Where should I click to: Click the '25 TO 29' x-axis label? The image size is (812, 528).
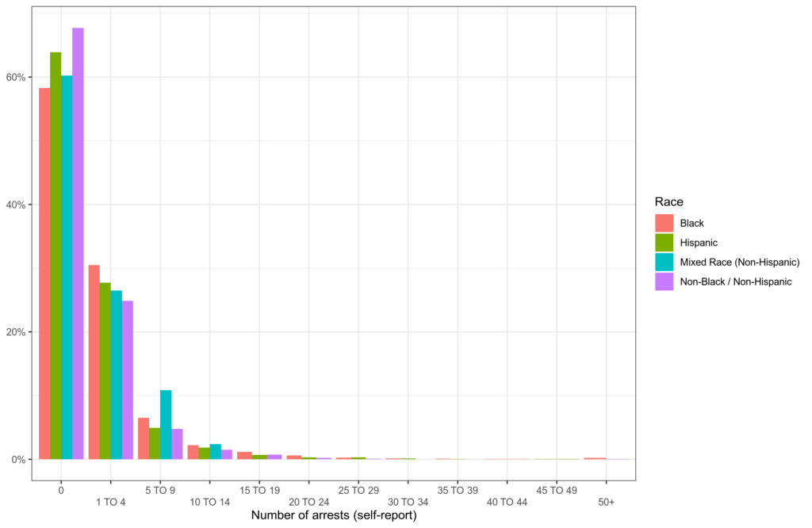(358, 491)
